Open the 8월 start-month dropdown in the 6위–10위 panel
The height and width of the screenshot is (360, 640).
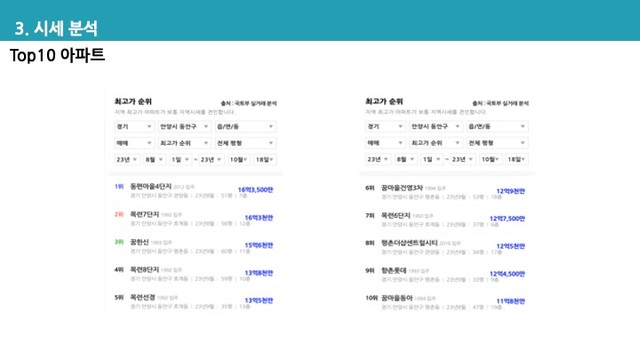(406, 159)
